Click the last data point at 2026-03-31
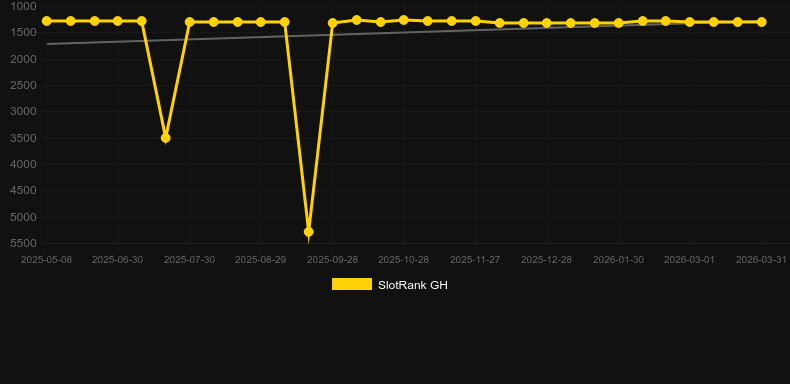 761,22
